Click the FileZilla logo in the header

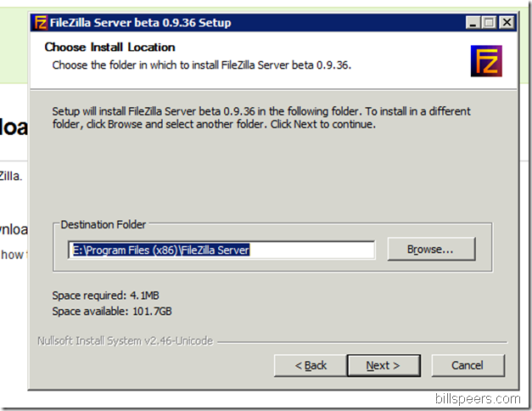(x=486, y=61)
